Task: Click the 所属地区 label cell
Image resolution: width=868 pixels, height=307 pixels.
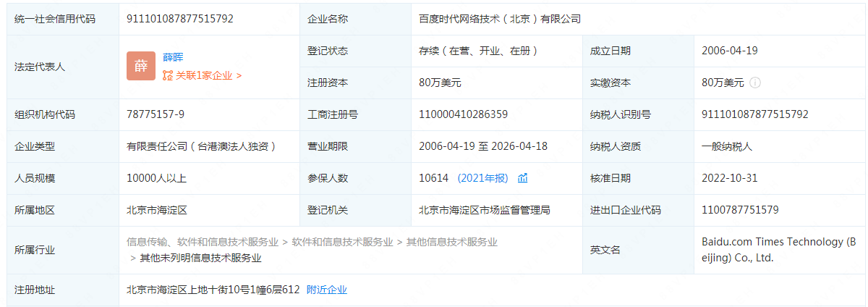Action: [x=63, y=210]
